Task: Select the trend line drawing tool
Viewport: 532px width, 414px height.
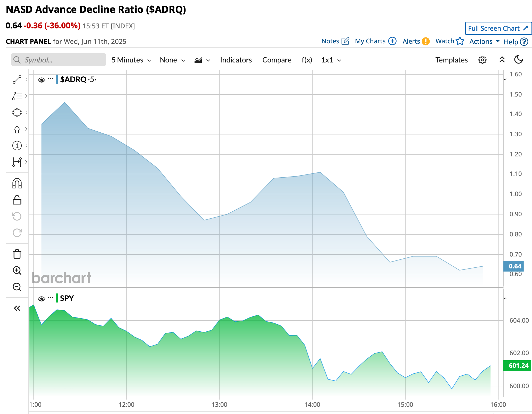Action: coord(17,79)
